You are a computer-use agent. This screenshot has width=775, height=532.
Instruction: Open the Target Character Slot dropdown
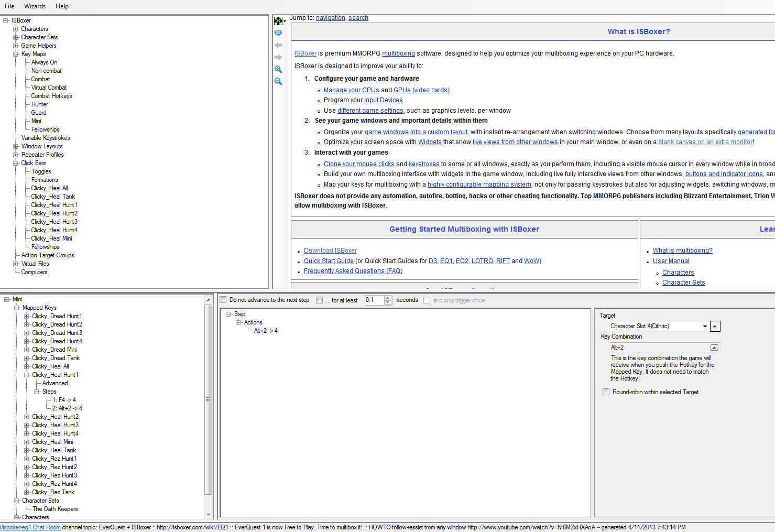point(705,326)
